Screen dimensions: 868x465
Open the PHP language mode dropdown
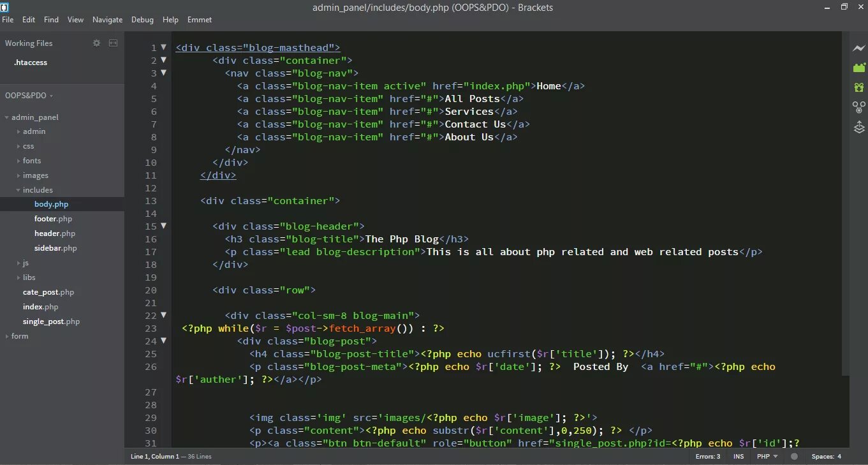pyautogui.click(x=767, y=456)
